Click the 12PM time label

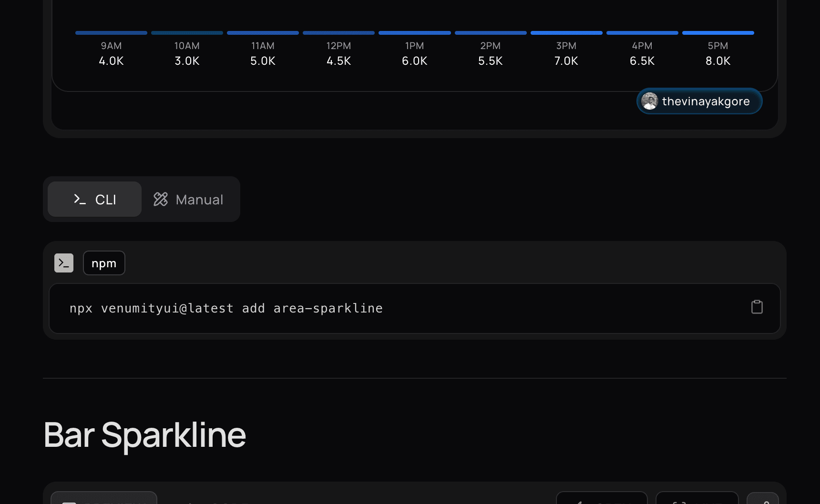coord(338,46)
